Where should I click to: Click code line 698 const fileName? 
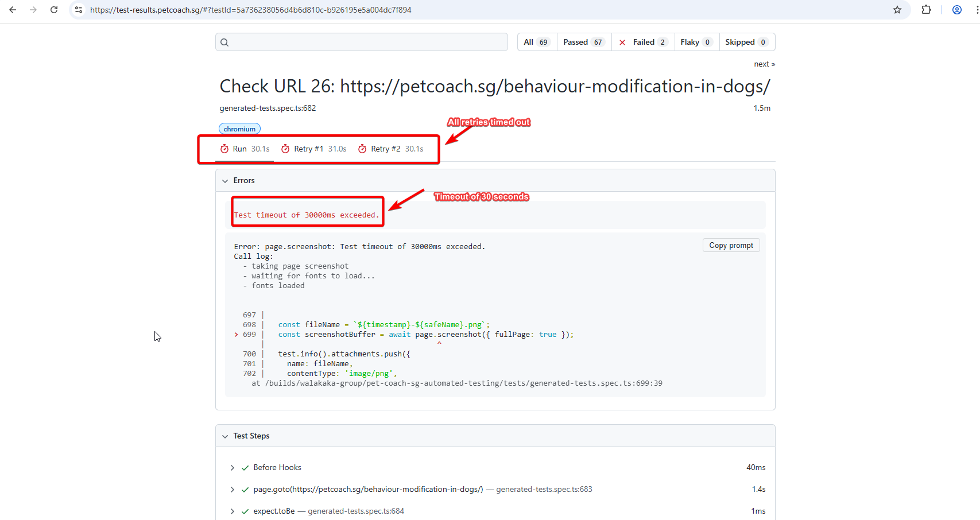coord(384,325)
